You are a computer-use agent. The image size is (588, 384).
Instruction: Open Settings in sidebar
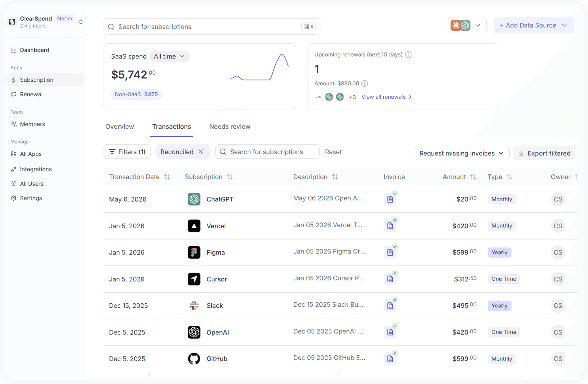click(46, 198)
